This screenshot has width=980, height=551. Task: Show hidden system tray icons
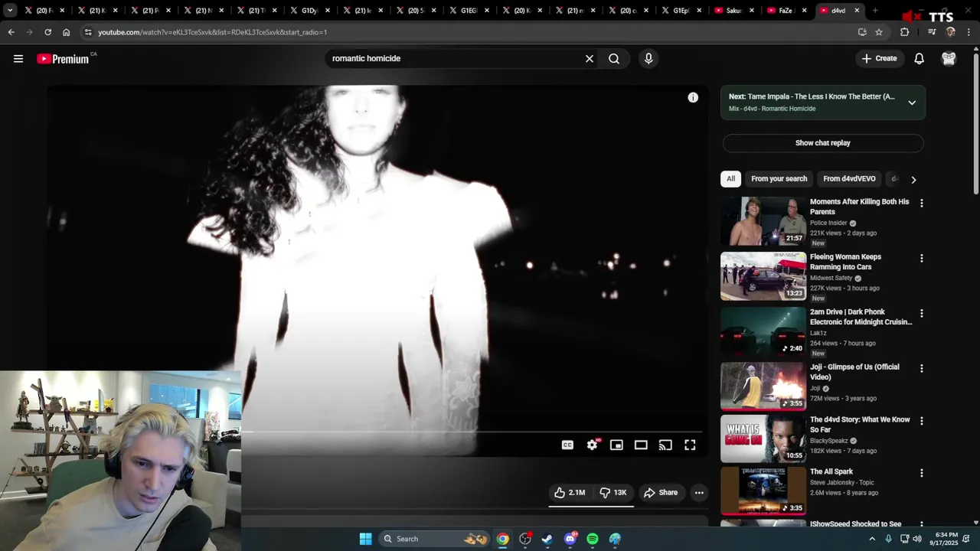(x=871, y=539)
